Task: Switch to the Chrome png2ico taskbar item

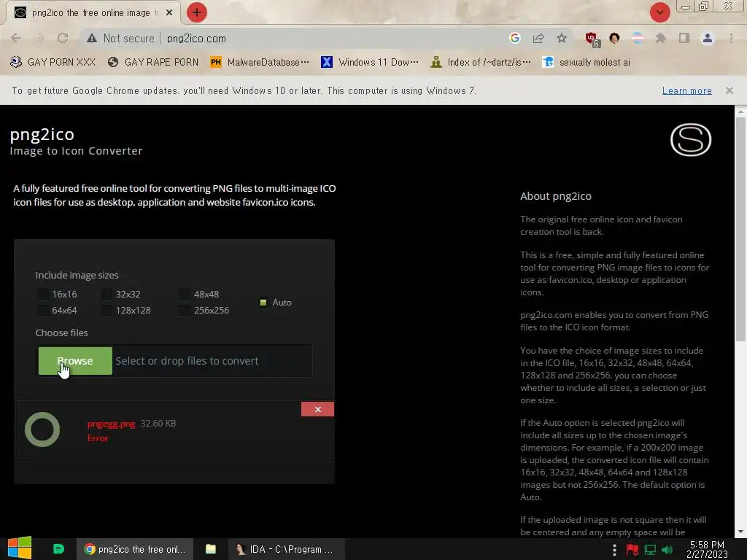Action: tap(135, 549)
